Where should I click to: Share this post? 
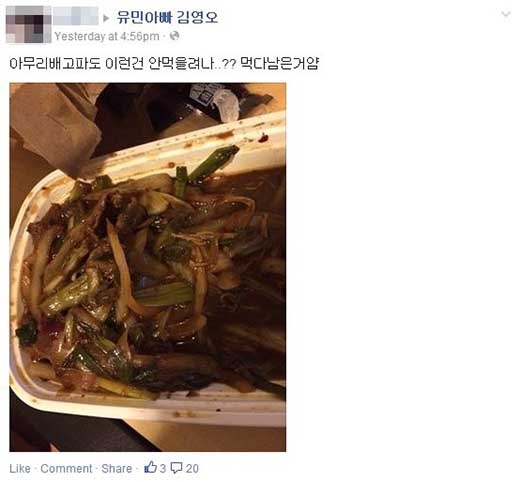[117, 468]
